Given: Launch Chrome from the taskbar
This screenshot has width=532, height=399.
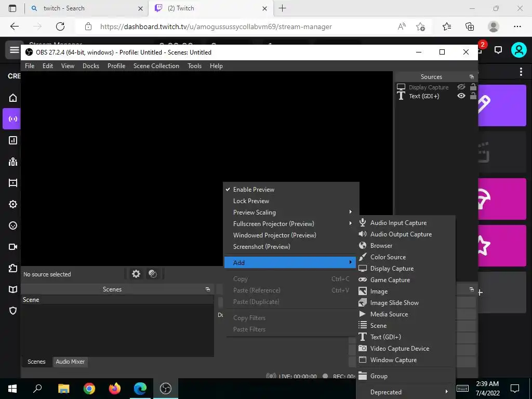Looking at the screenshot, I should (x=89, y=388).
